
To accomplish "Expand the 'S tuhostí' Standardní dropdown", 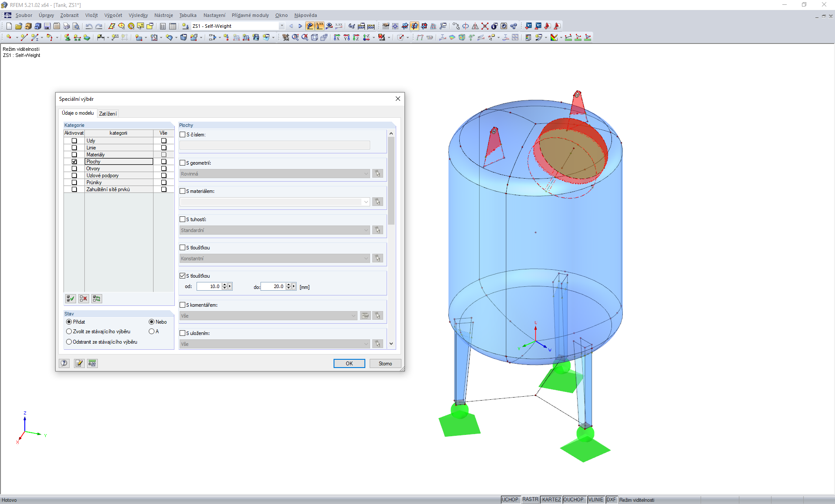I will coord(366,230).
